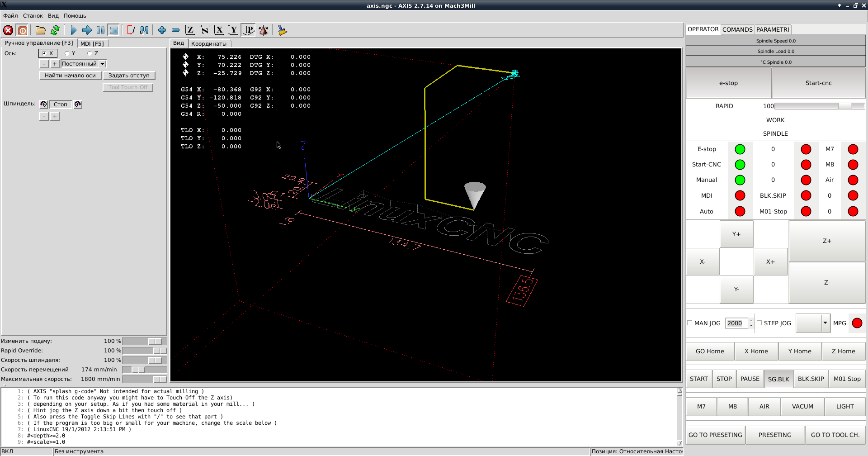The image size is (868, 456).
Task: Stop program execution with the toolbar stop icon
Action: (x=114, y=30)
